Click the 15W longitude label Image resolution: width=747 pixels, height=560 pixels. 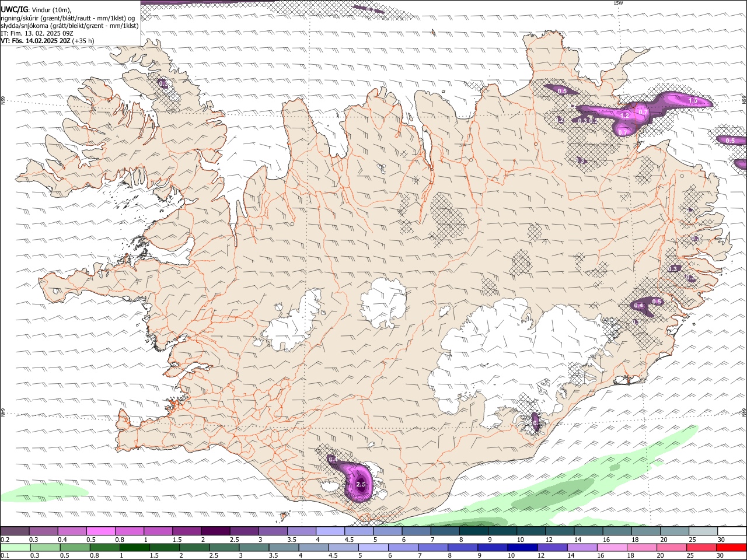618,3
